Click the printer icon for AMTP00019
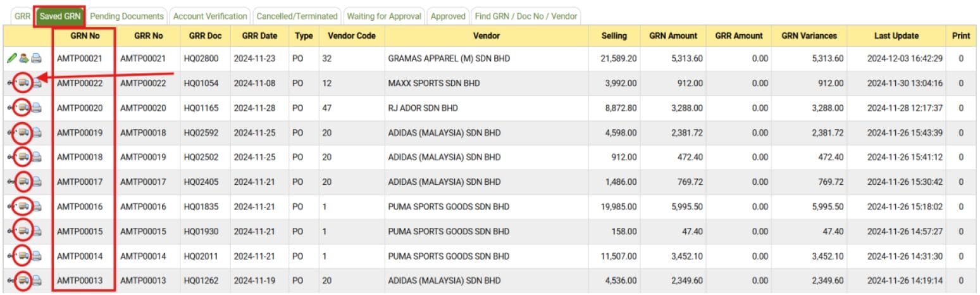 click(37, 133)
